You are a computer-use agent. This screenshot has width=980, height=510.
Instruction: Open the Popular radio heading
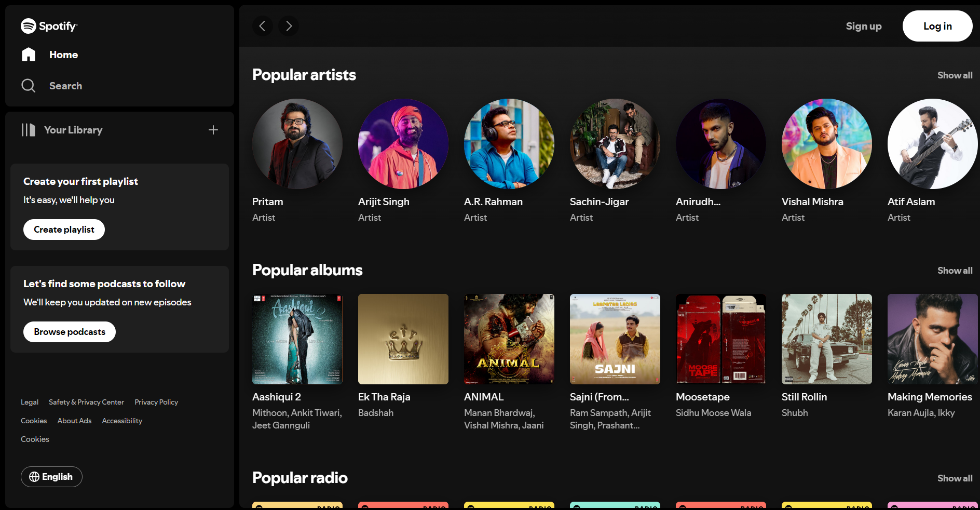coord(300,478)
